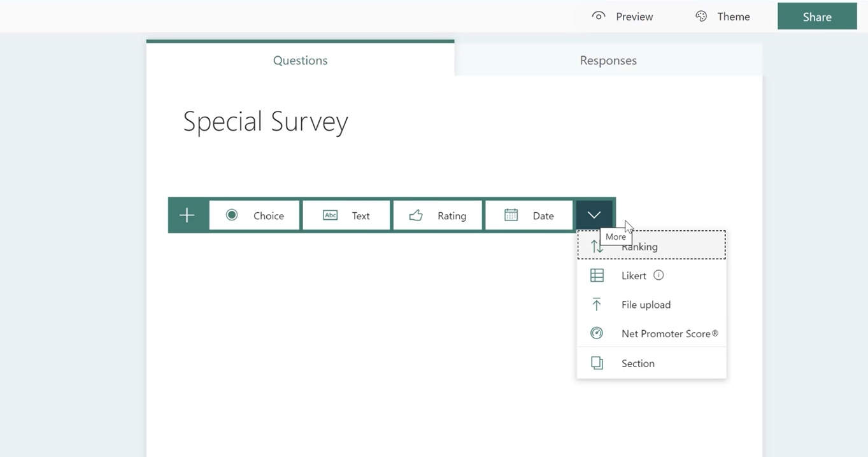Switch to the Responses tab
The height and width of the screenshot is (457, 868).
[608, 60]
